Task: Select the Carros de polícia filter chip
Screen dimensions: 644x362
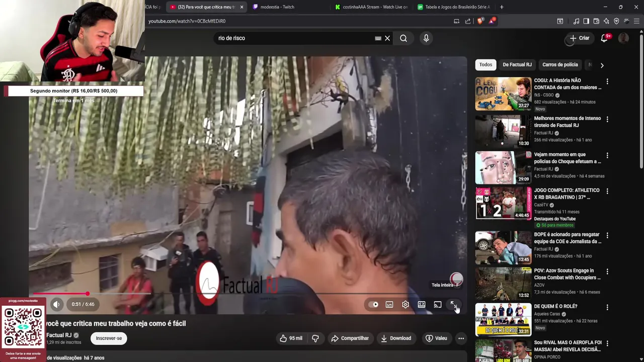Action: pos(560,65)
